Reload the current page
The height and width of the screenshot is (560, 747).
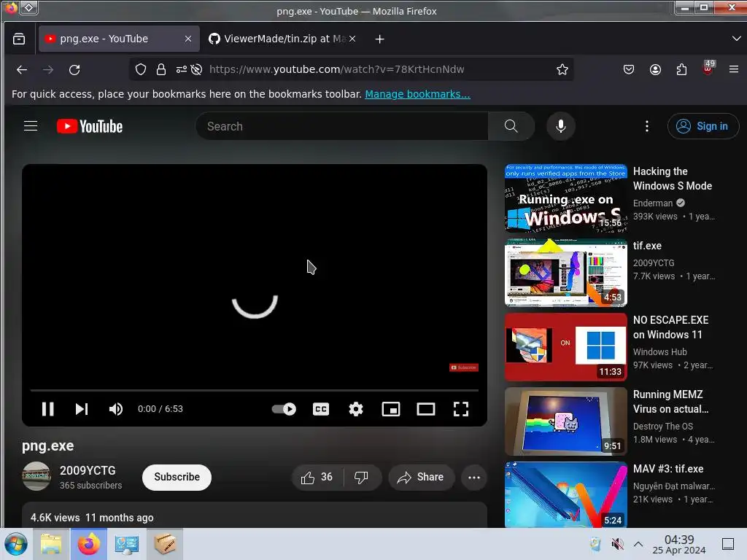(x=74, y=69)
